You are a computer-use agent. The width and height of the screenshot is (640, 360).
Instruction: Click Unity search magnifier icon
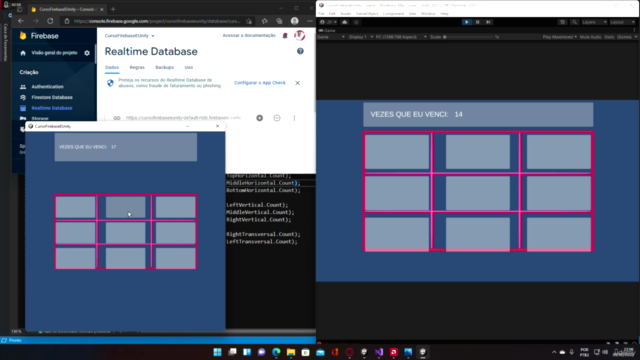[574, 22]
